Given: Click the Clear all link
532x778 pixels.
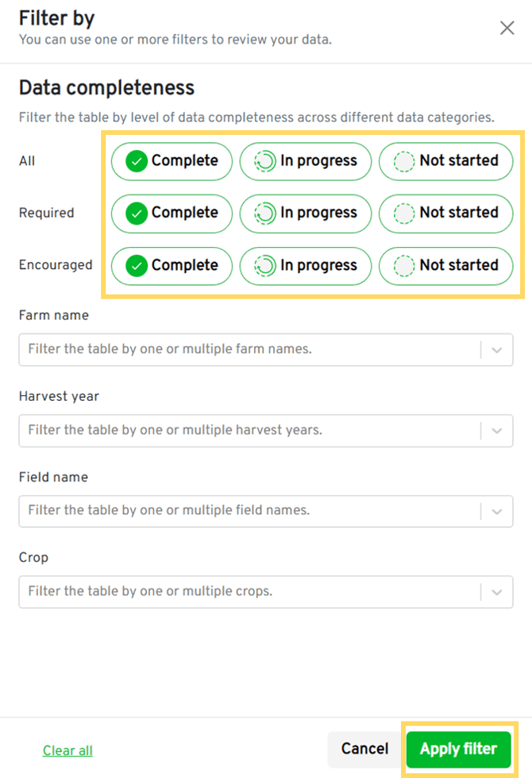Looking at the screenshot, I should click(x=67, y=750).
